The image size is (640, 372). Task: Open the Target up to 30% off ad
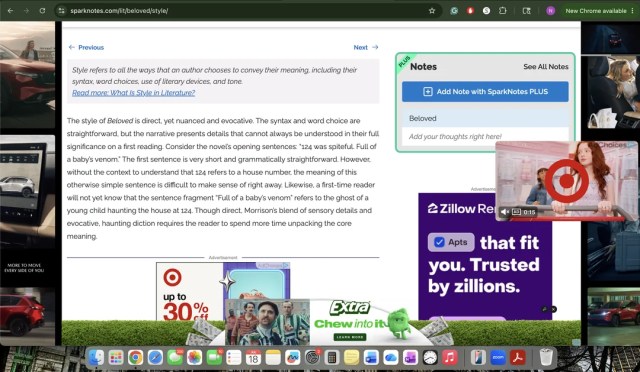223,291
